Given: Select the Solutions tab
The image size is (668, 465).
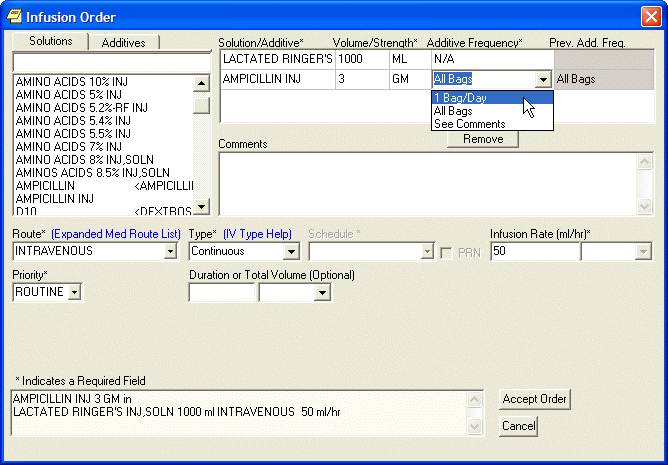Looking at the screenshot, I should click(x=50, y=41).
